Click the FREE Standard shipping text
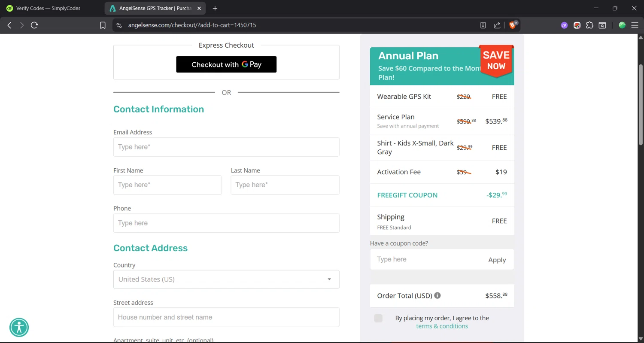644x343 pixels. pos(394,228)
